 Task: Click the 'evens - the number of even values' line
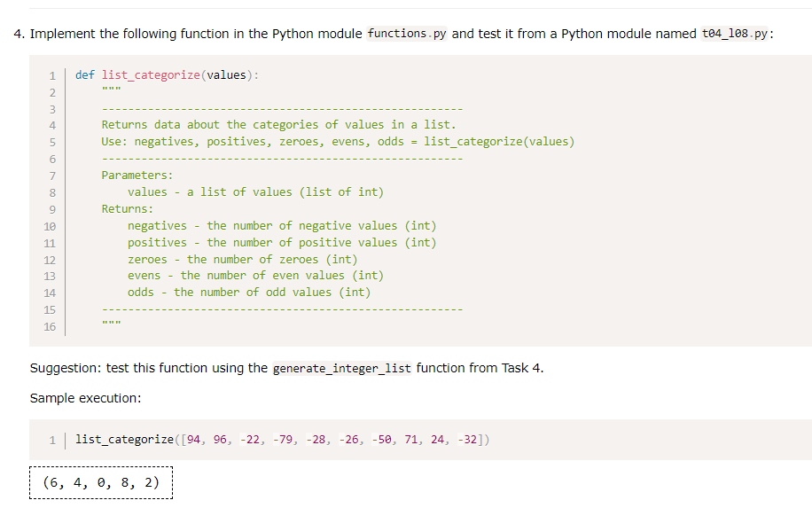pos(256,276)
